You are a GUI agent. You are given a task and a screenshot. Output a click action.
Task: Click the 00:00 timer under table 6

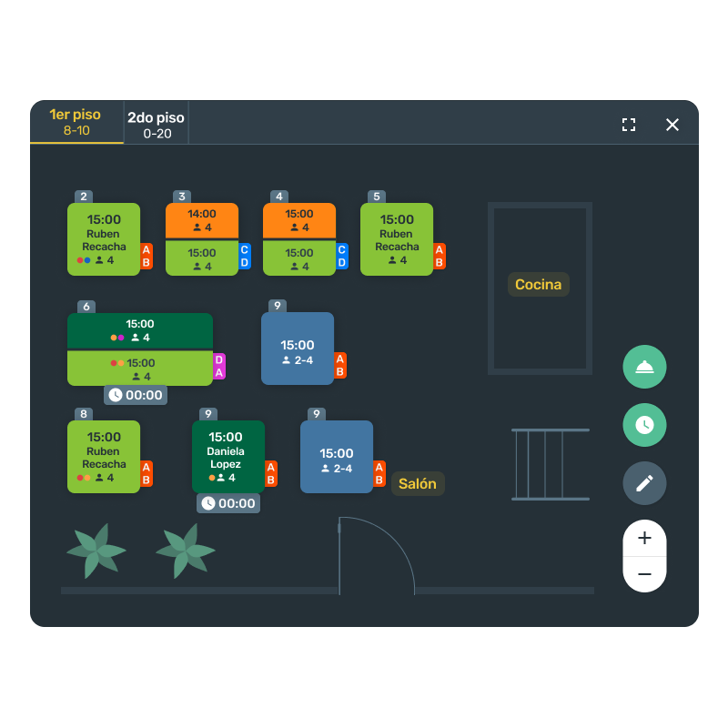point(136,395)
